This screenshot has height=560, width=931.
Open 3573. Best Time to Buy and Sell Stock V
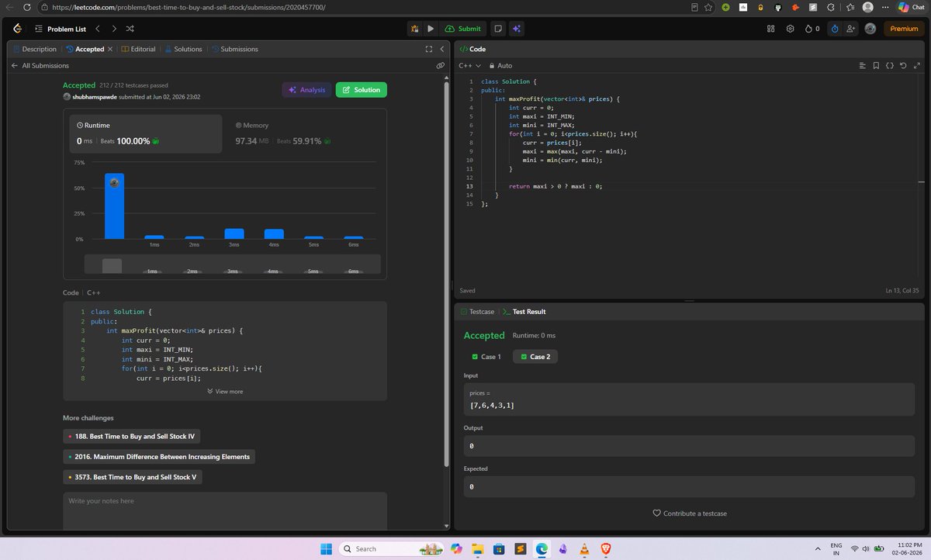pyautogui.click(x=133, y=477)
